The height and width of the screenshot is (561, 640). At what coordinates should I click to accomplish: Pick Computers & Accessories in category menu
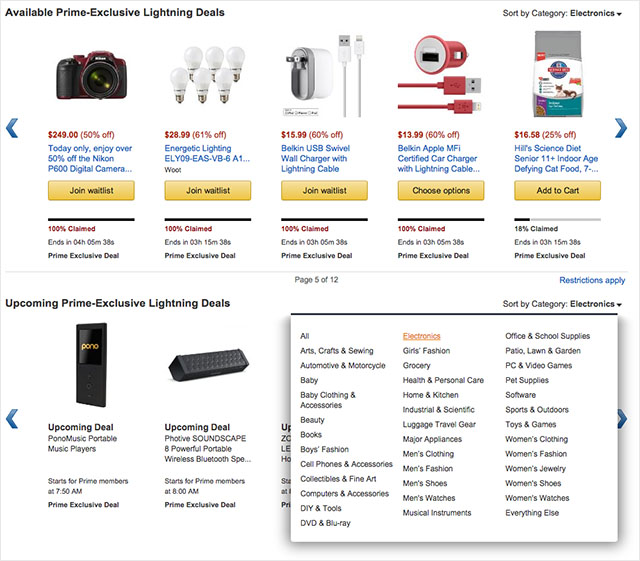[344, 494]
